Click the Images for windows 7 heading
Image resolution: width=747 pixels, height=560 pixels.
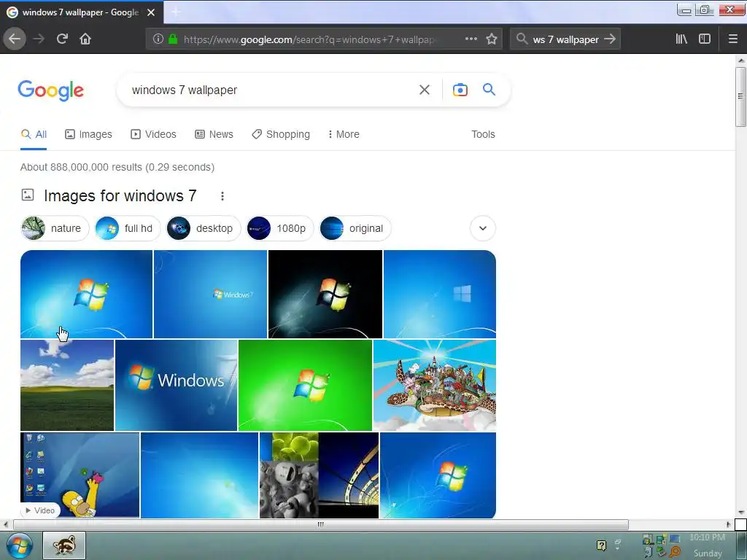[x=120, y=195]
